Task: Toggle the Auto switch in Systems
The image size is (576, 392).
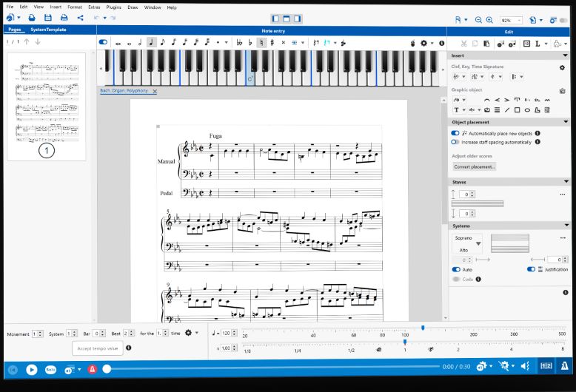Action: pos(456,269)
